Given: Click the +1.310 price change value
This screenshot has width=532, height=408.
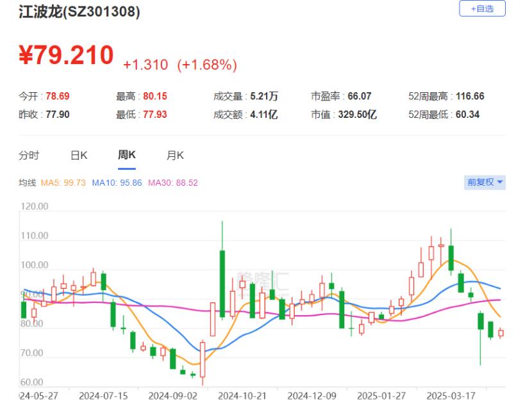Looking at the screenshot, I should click(145, 65).
